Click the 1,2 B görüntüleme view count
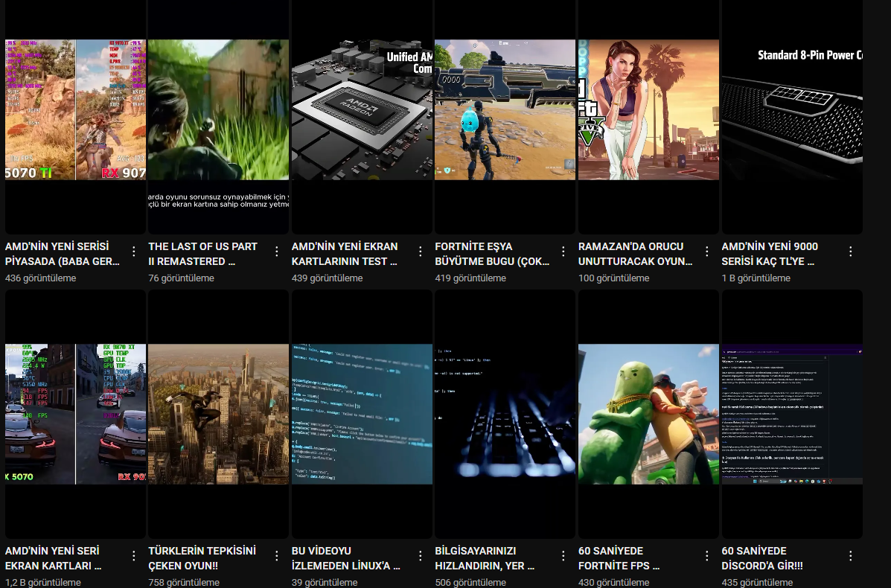This screenshot has width=891, height=588. point(43,582)
